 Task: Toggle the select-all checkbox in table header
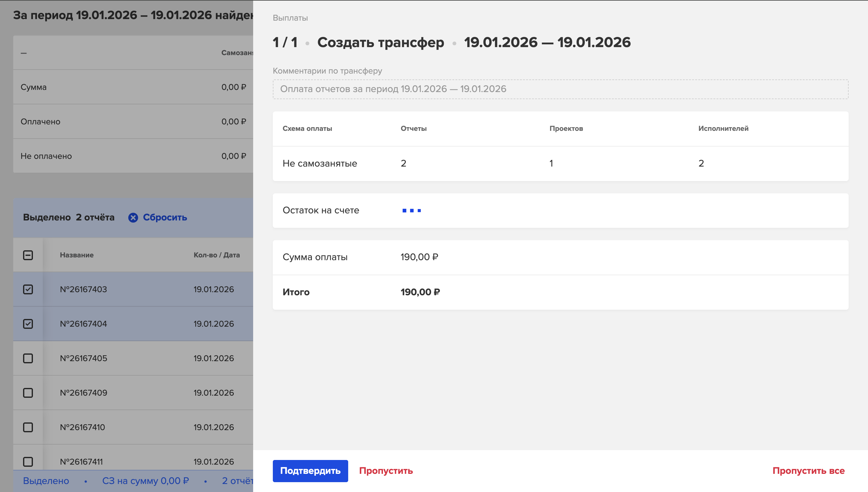28,255
